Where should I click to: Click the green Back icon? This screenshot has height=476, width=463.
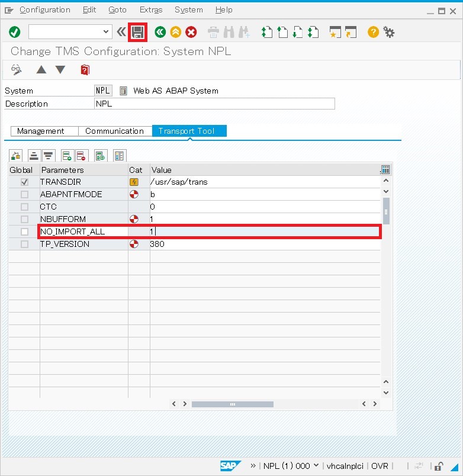pos(160,32)
